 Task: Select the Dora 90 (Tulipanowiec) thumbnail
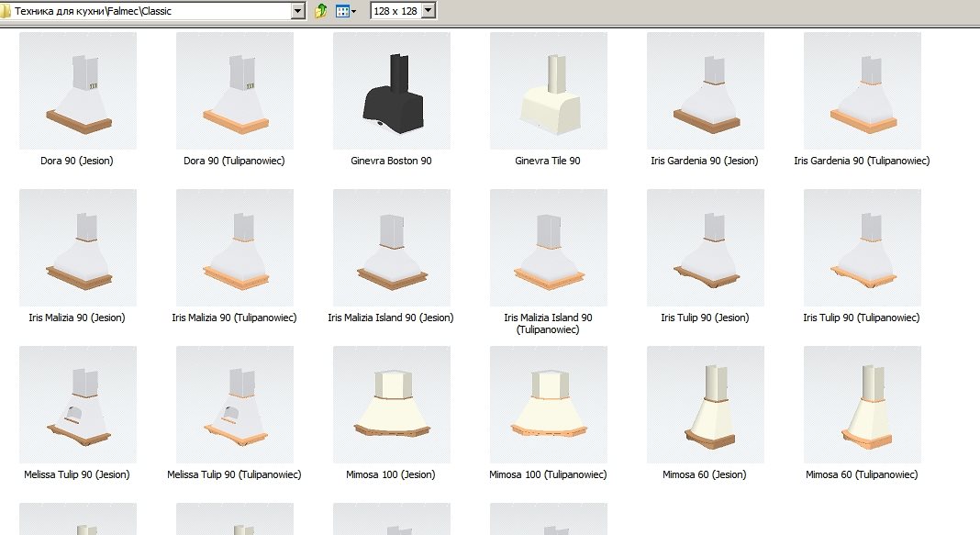pos(235,91)
